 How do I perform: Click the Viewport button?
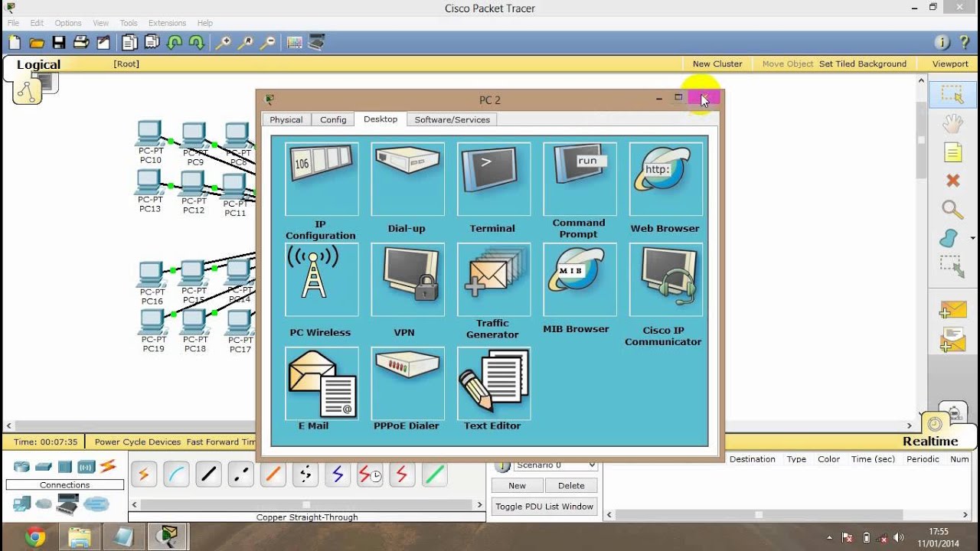[950, 64]
